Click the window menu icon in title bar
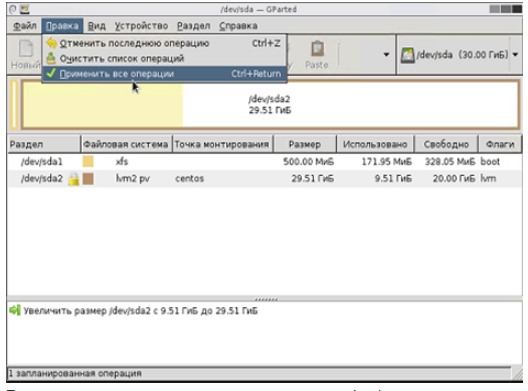The width and height of the screenshot is (528, 391). 12,9
